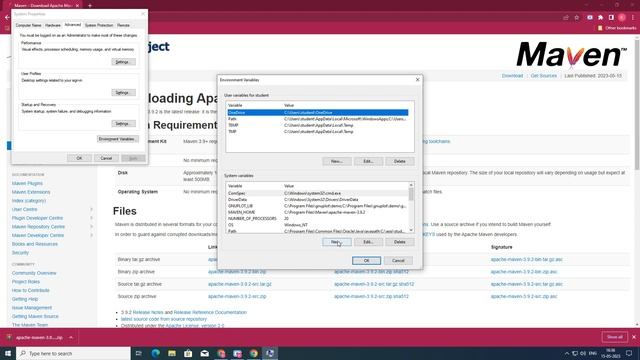Toggle the browser side panel icon
The height and width of the screenshot is (360, 640).
(x=611, y=18)
